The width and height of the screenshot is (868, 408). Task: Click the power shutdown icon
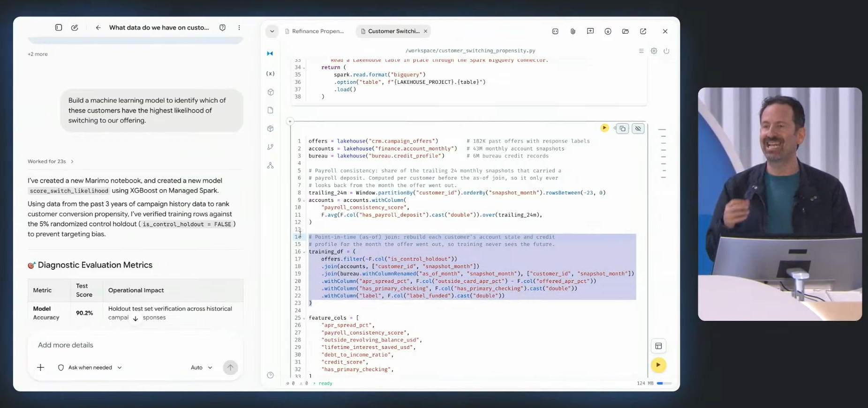[666, 51]
